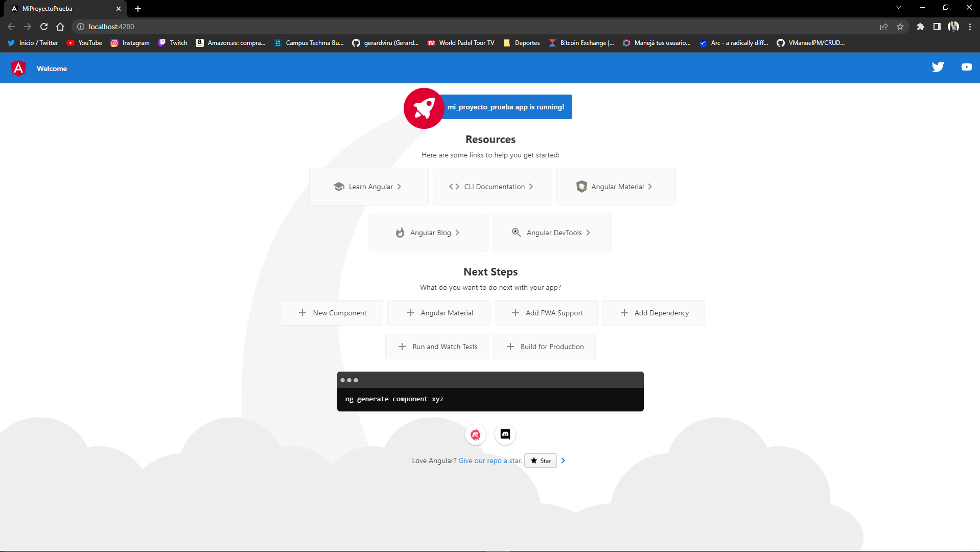980x552 pixels.
Task: Reload the page
Action: (x=44, y=27)
